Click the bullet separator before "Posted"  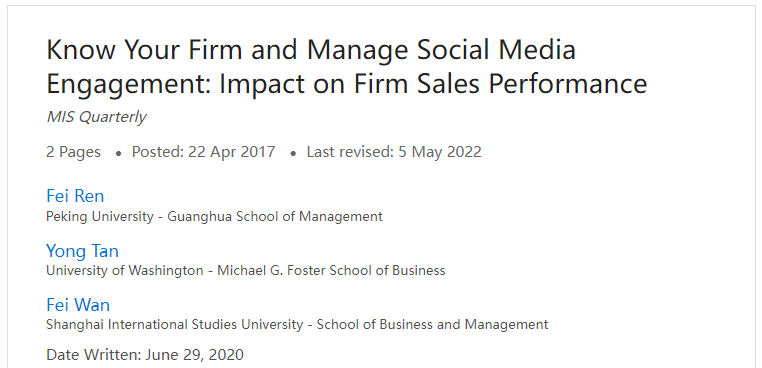[118, 154]
